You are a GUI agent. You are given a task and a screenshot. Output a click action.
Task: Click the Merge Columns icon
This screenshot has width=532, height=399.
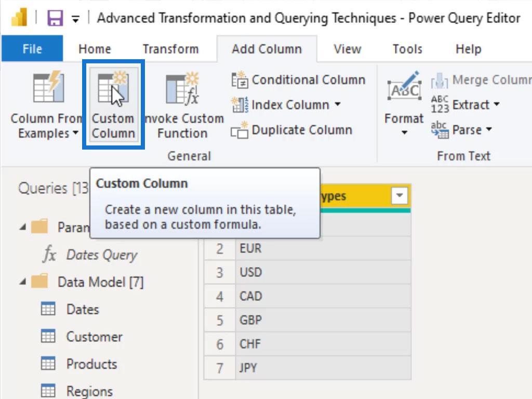440,81
